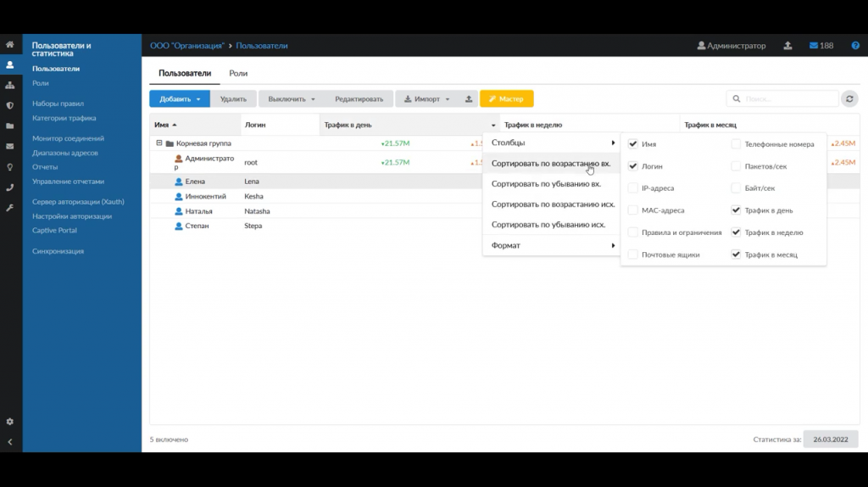Viewport: 868px width, 487px height.
Task: Click the Администратор account menu
Action: pyautogui.click(x=732, y=46)
